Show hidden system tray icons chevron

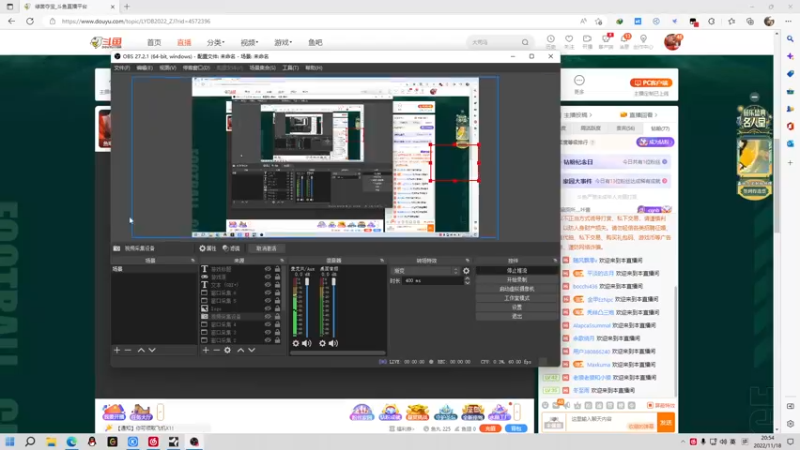[x=683, y=442]
